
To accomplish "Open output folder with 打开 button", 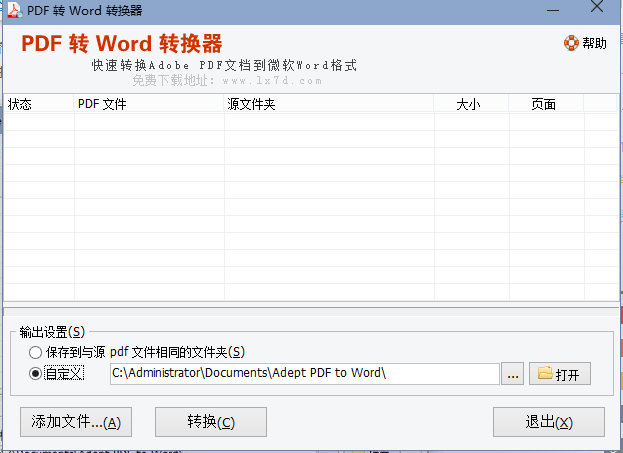I will pos(559,374).
